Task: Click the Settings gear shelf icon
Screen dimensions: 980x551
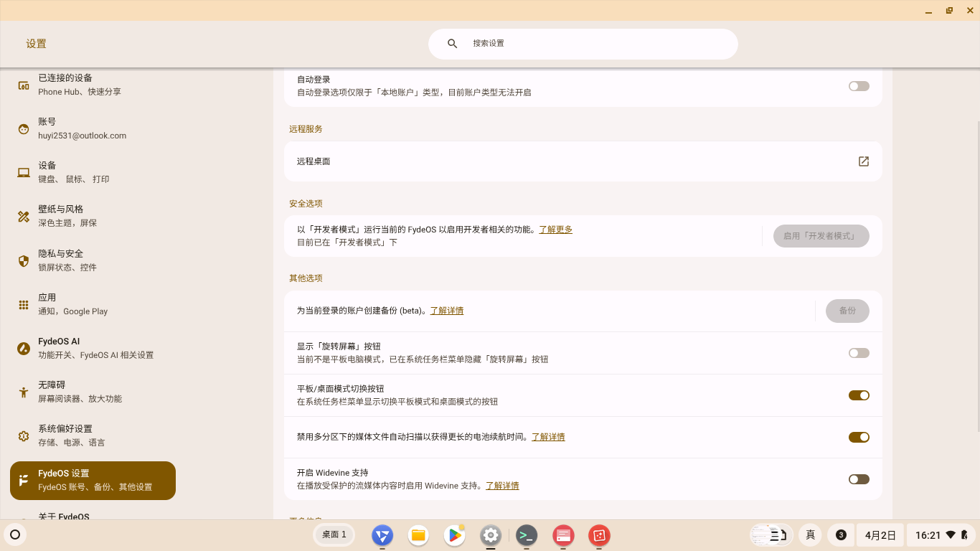Action: click(491, 535)
